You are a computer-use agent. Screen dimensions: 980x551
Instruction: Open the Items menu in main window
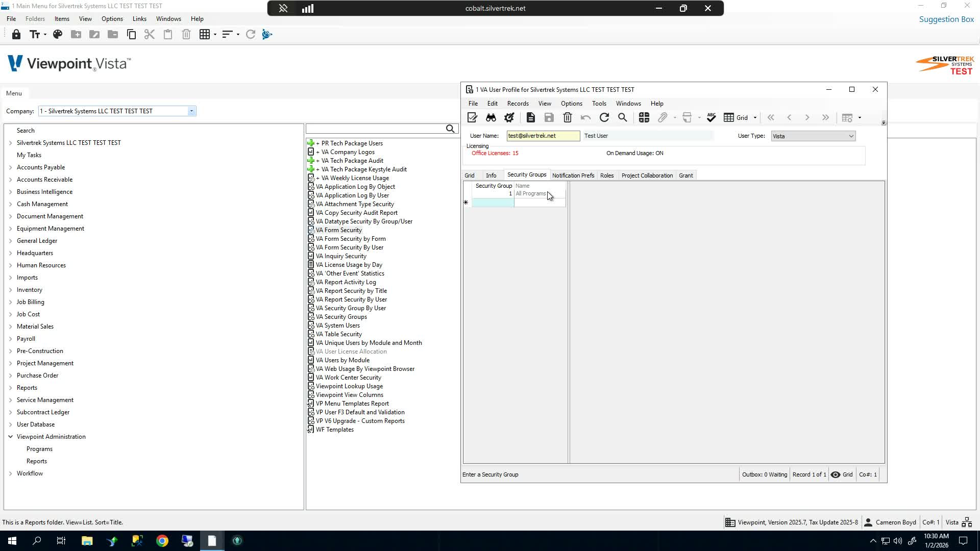point(62,19)
